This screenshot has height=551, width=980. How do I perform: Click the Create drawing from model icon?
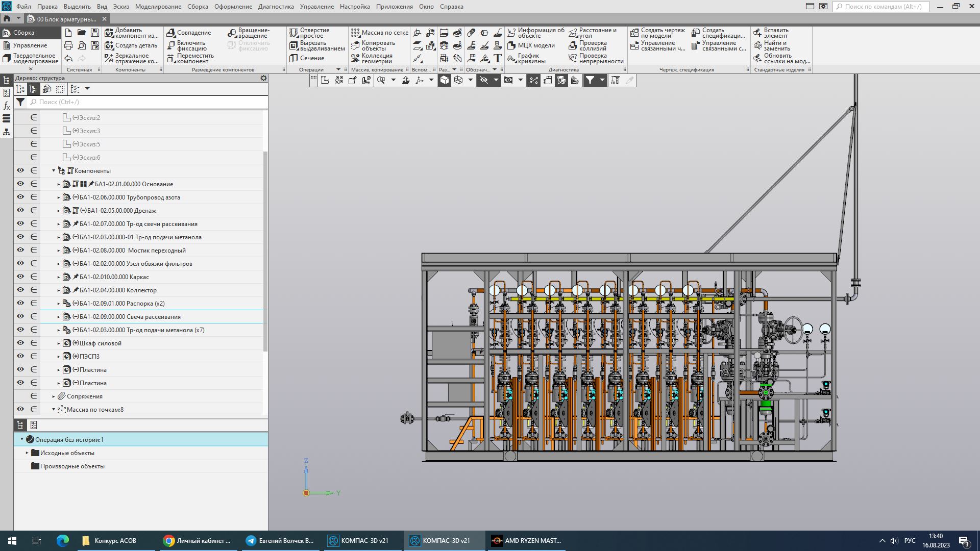(x=634, y=33)
